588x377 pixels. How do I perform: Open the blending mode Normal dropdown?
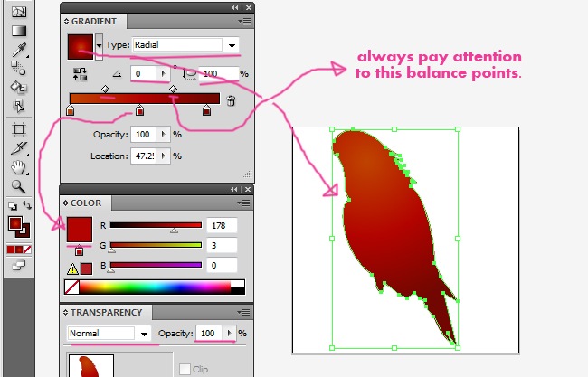click(x=142, y=334)
